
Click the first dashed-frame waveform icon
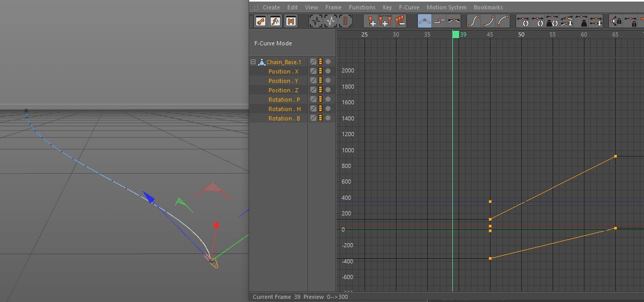tap(316, 21)
